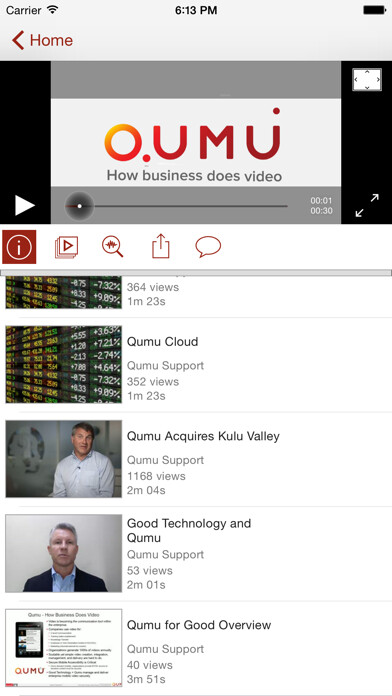Tap the partially visible 364 views thumbnail
Image resolution: width=392 pixels, height=696 pixels.
coord(63,292)
